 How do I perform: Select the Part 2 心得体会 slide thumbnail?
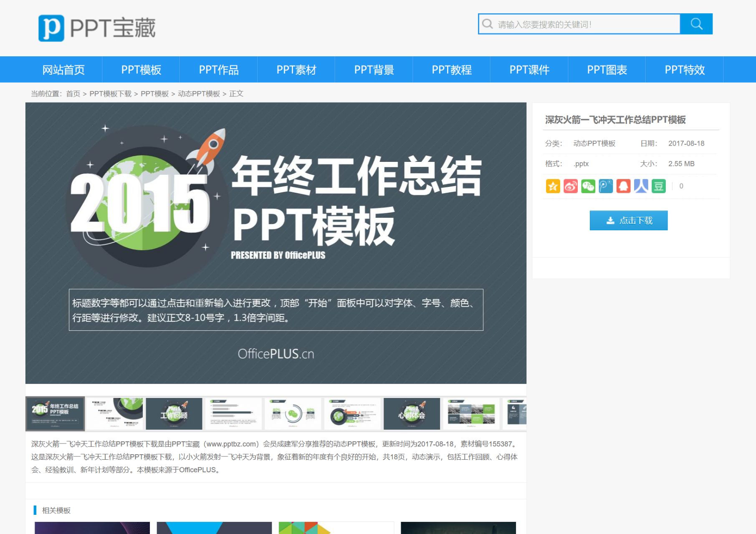point(412,414)
